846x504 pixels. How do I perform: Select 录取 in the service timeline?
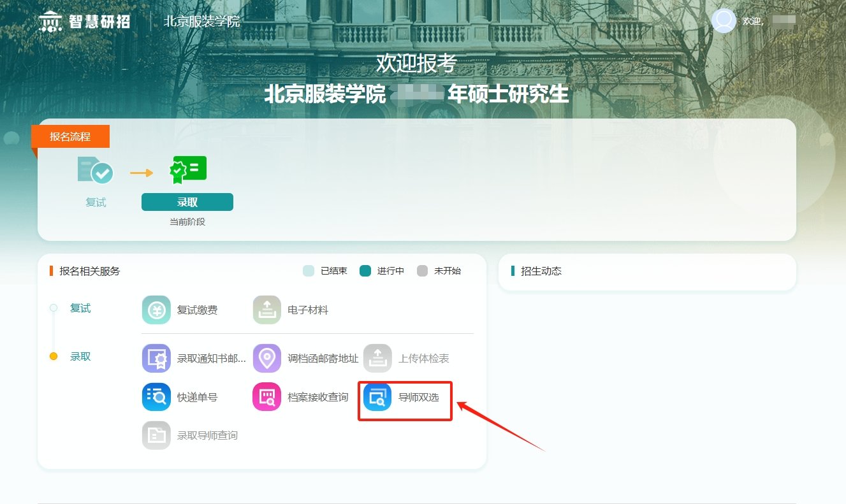click(x=80, y=357)
